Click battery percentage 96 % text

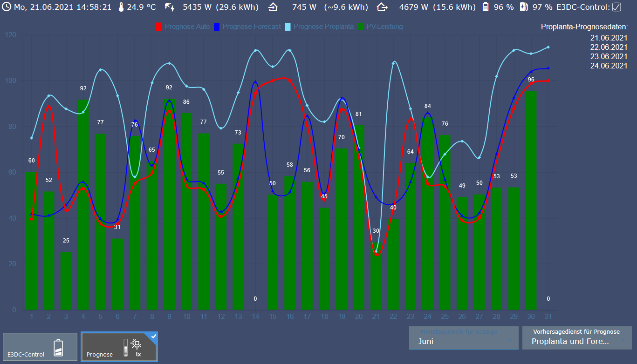[x=503, y=7]
